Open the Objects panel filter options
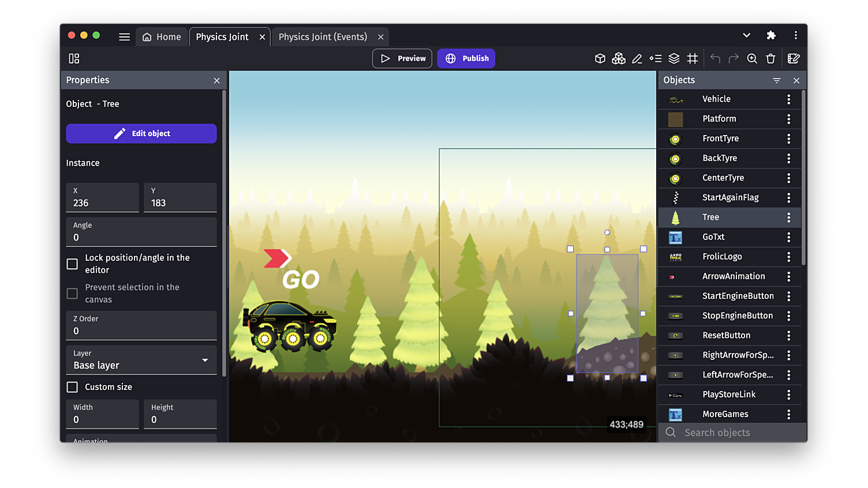The width and height of the screenshot is (868, 488). (x=776, y=80)
